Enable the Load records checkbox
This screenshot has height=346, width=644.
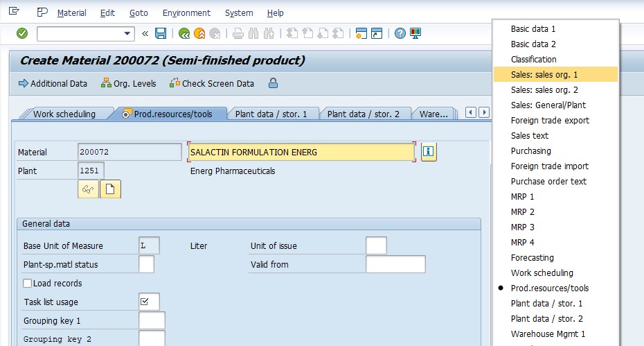tap(28, 283)
